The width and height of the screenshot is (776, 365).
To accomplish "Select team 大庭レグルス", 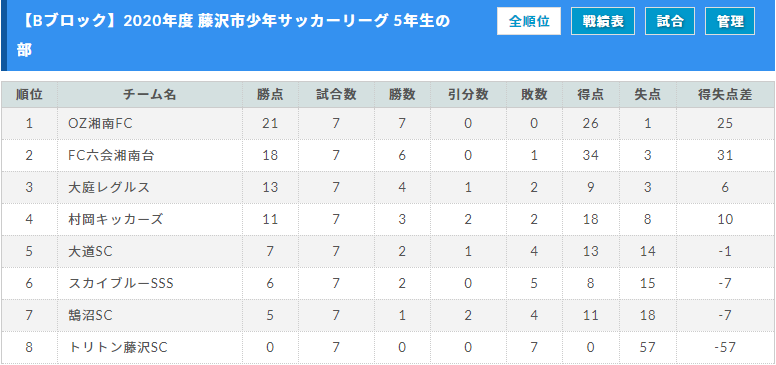I will click(109, 187).
